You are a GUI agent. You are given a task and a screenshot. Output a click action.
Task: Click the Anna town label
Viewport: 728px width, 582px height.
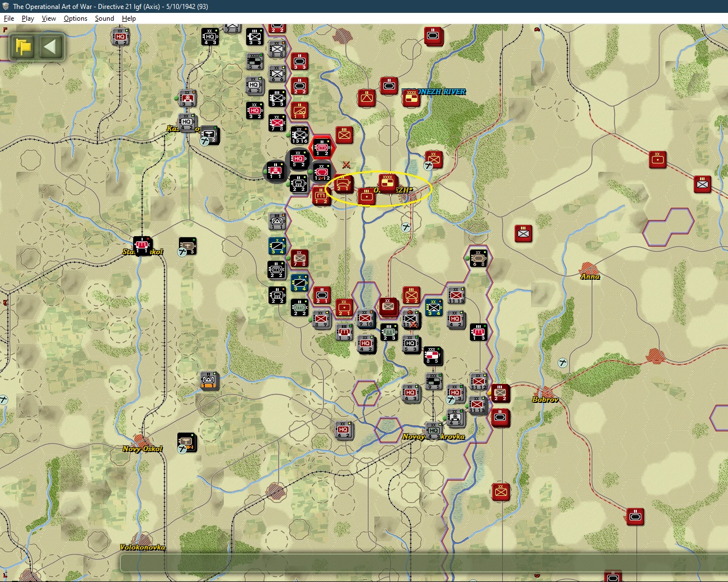[x=590, y=276]
